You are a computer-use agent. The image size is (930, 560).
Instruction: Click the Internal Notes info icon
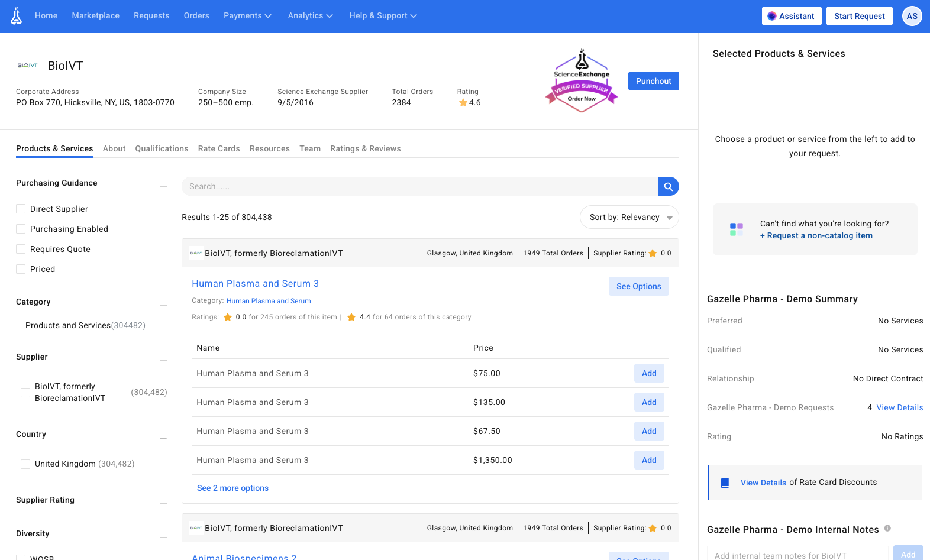click(x=887, y=529)
